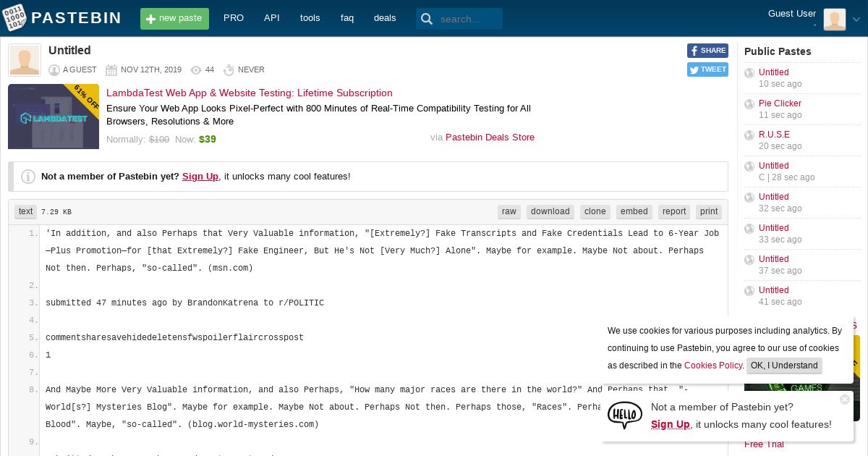Click the Free Trial link
The image size is (868, 456).
point(764,444)
